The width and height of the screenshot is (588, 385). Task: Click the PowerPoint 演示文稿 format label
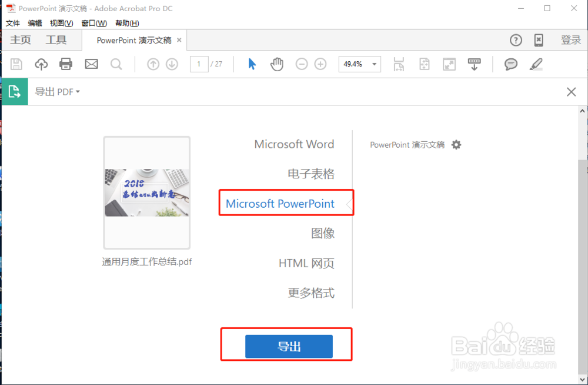[407, 145]
